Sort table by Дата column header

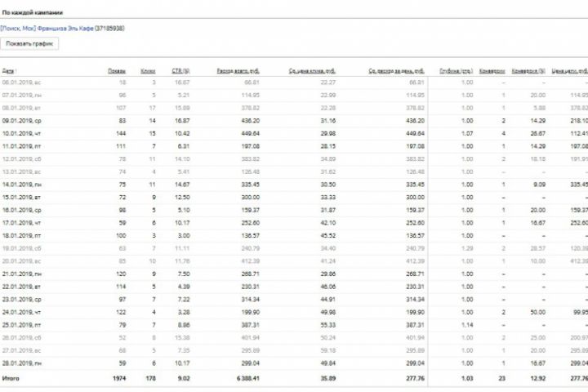click(x=8, y=71)
